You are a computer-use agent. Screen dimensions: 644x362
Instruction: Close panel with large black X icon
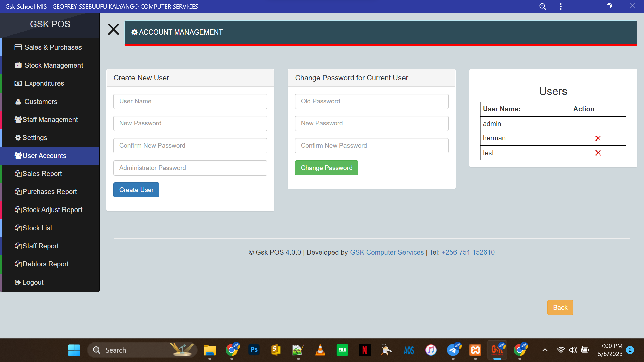pos(113,29)
